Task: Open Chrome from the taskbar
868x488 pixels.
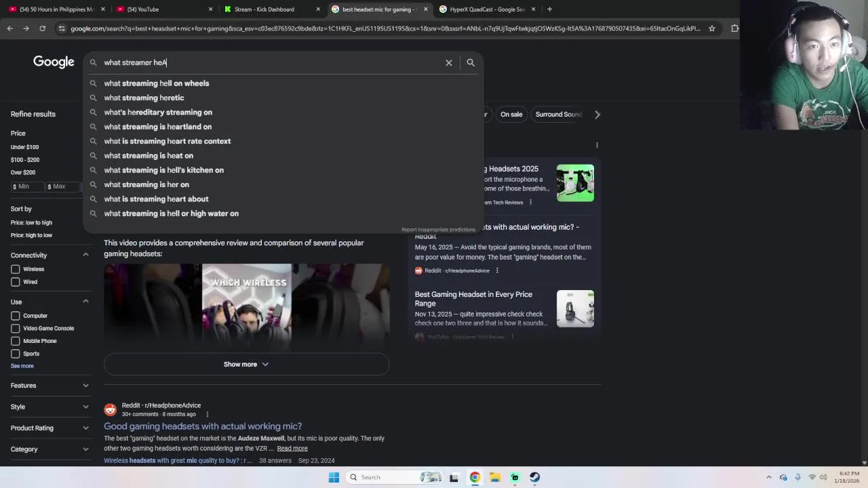Action: point(475,477)
